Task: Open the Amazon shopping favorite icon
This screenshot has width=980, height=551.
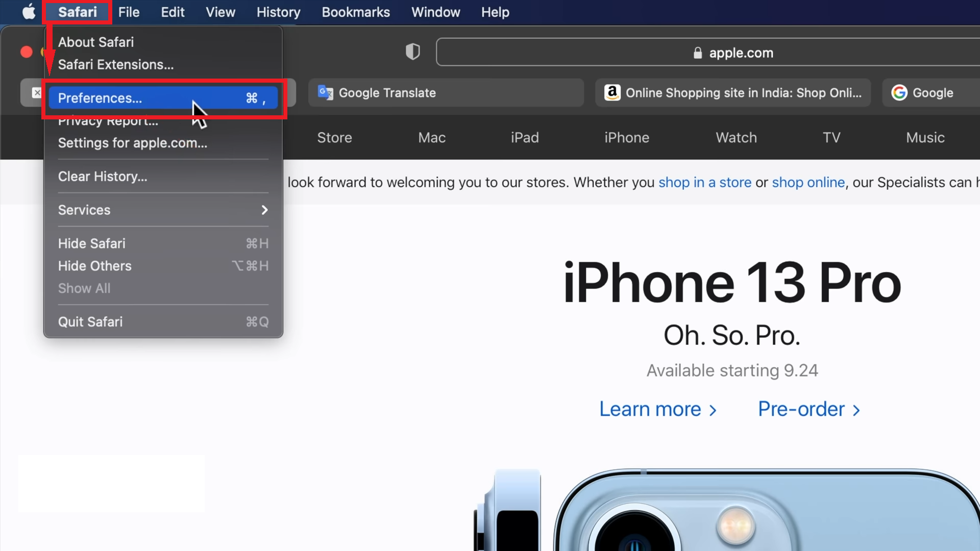Action: click(612, 92)
